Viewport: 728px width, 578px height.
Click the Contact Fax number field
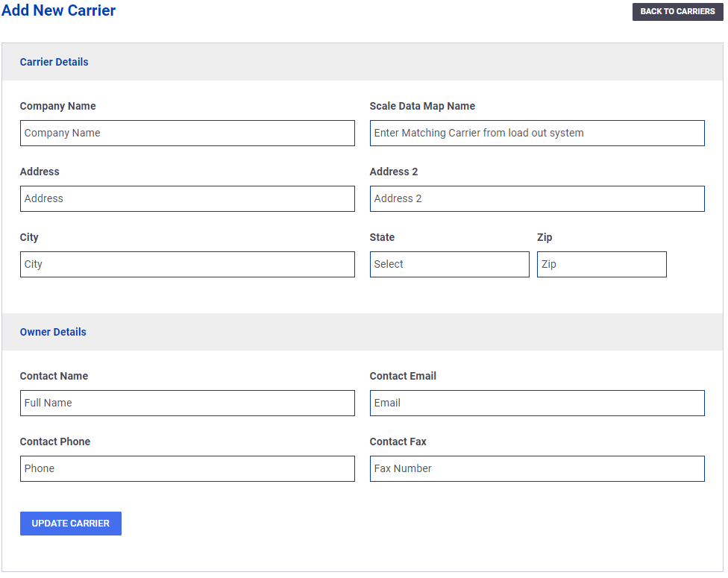point(536,468)
